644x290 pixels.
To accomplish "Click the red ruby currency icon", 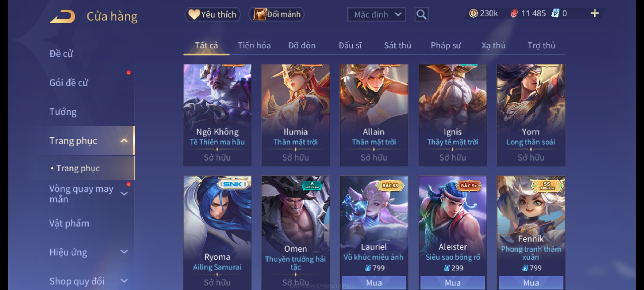I will coord(514,13).
